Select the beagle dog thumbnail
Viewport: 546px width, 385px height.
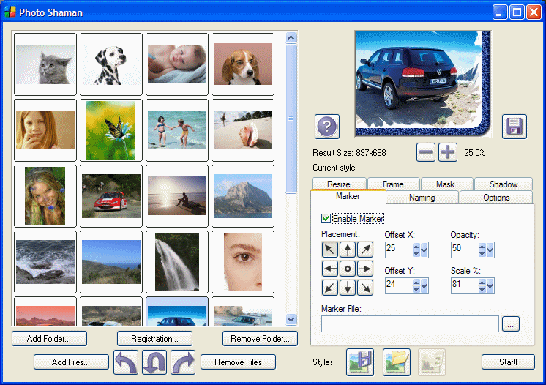click(243, 64)
